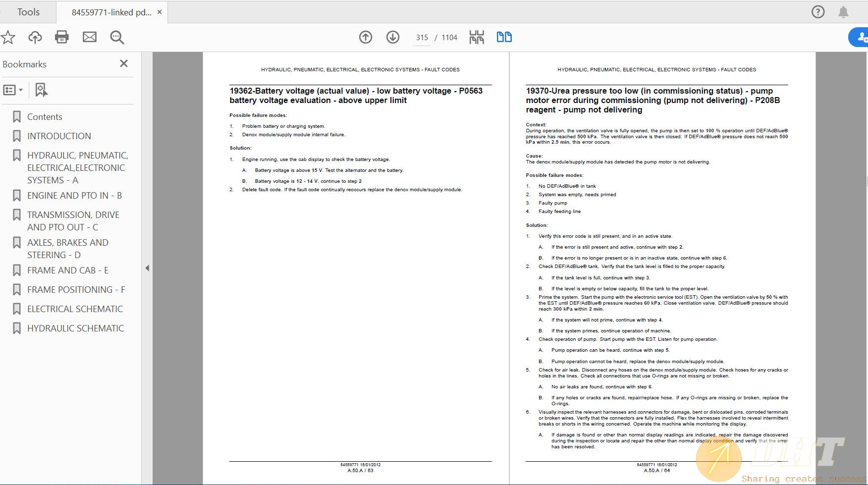The height and width of the screenshot is (485, 868).
Task: Click the find bookmark icon
Action: (x=41, y=90)
